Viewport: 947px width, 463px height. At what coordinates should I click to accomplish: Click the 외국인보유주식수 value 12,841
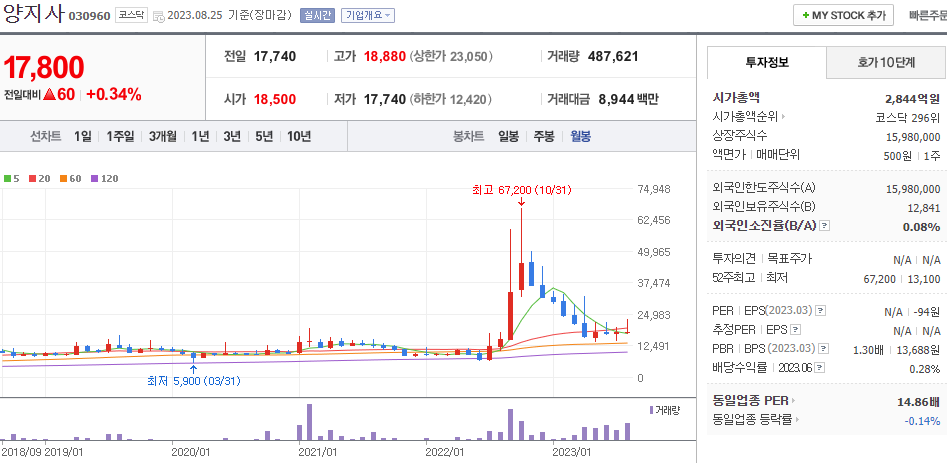click(923, 208)
